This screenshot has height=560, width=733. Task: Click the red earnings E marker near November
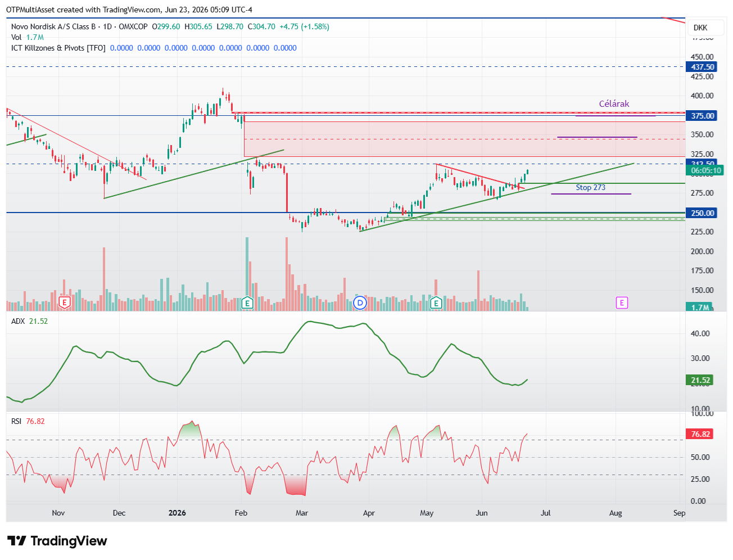[65, 303]
